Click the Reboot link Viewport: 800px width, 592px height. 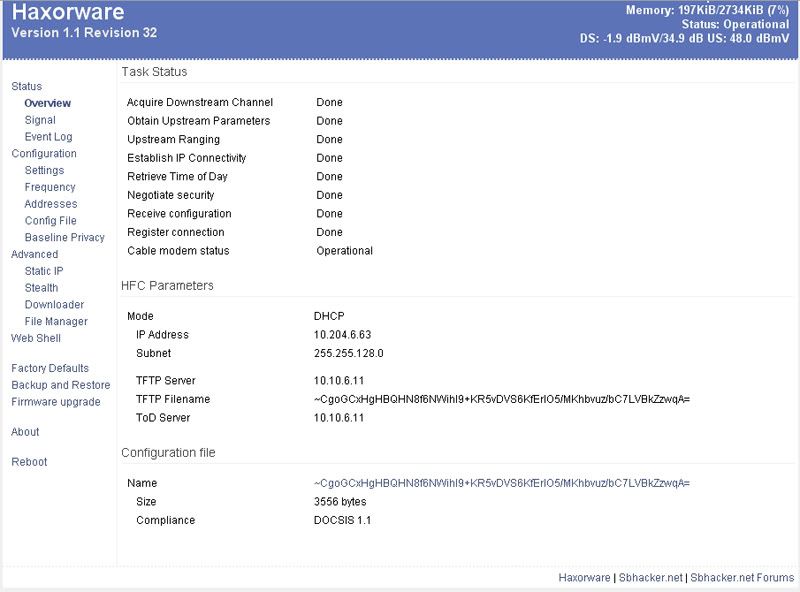coord(29,462)
